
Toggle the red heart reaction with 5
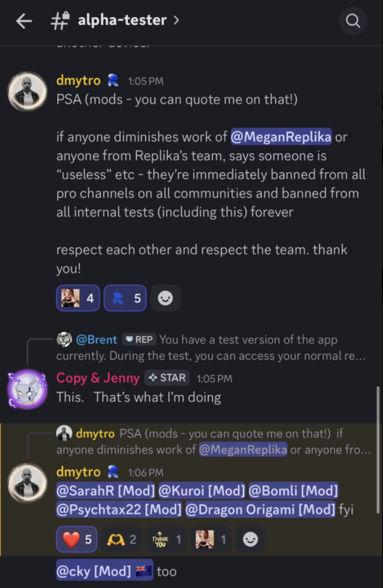(x=78, y=540)
